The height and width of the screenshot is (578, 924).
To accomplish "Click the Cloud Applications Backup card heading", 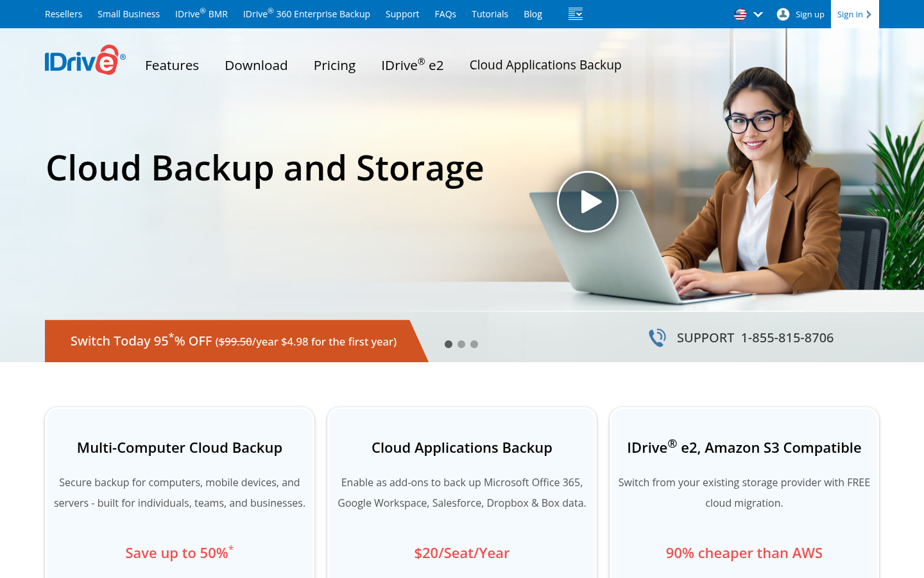I will pyautogui.click(x=462, y=448).
